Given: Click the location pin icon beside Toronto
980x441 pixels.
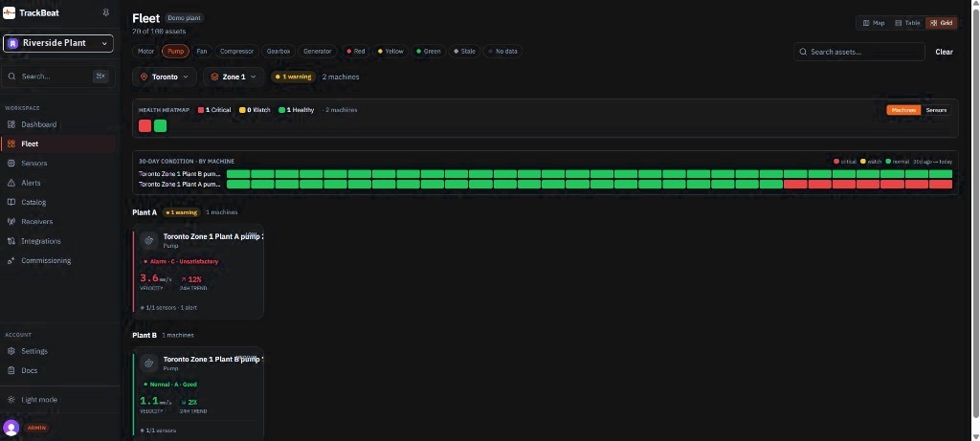Looking at the screenshot, I should (x=144, y=77).
